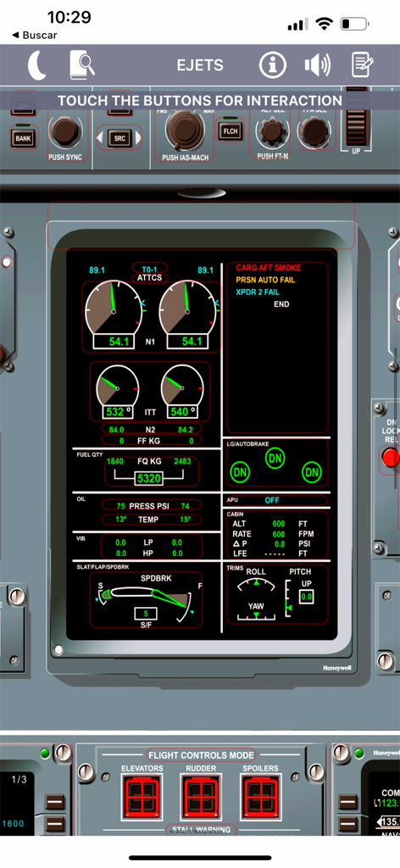Tap the PUSH IAS-MACH speed knob

pyautogui.click(x=185, y=131)
